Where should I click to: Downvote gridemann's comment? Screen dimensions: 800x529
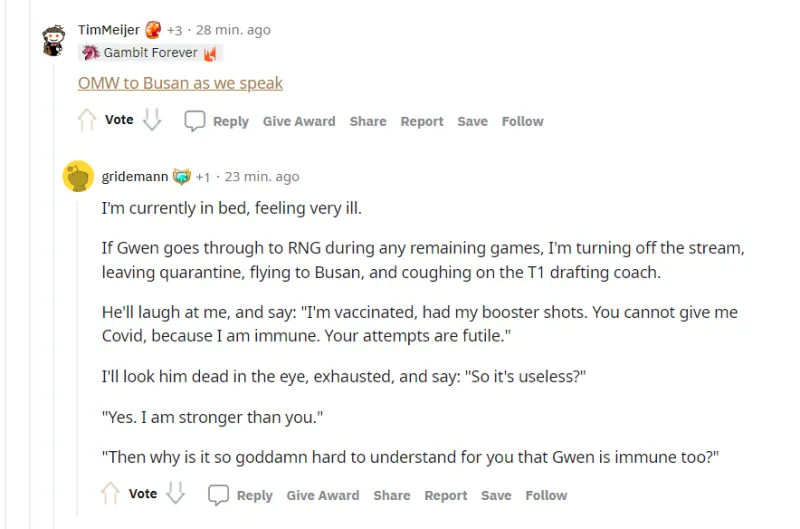pyautogui.click(x=176, y=494)
